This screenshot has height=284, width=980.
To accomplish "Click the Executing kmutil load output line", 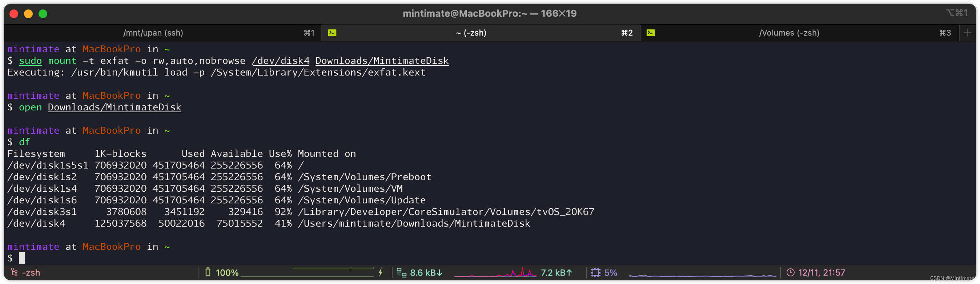I will coord(216,72).
